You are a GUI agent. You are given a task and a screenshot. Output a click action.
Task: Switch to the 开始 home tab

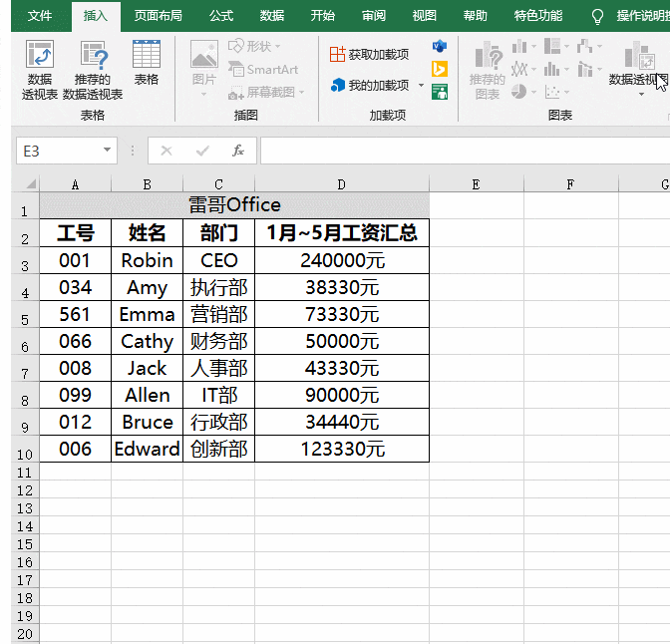tap(323, 16)
